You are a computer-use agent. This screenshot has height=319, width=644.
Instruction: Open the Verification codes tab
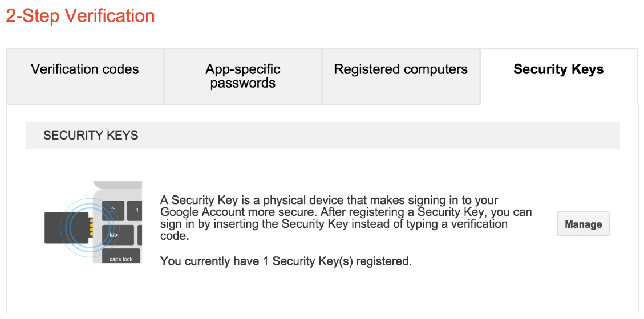[x=85, y=69]
